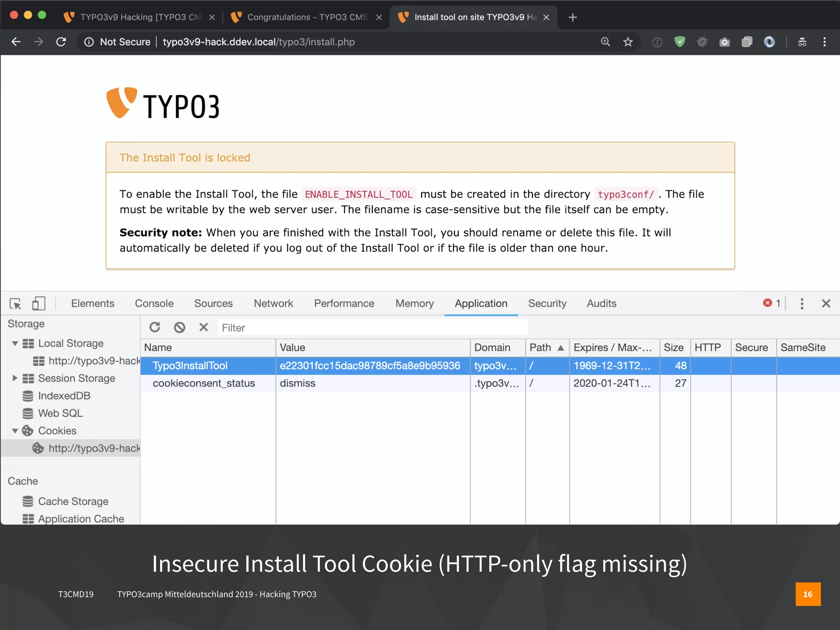Select the Application panel tab
The image size is (840, 630).
pyautogui.click(x=481, y=304)
